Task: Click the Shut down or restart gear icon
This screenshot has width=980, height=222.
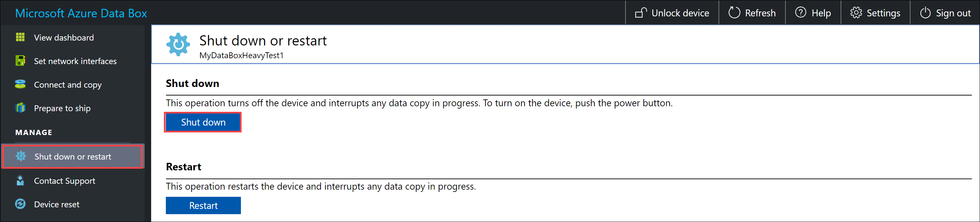Action: (21, 156)
